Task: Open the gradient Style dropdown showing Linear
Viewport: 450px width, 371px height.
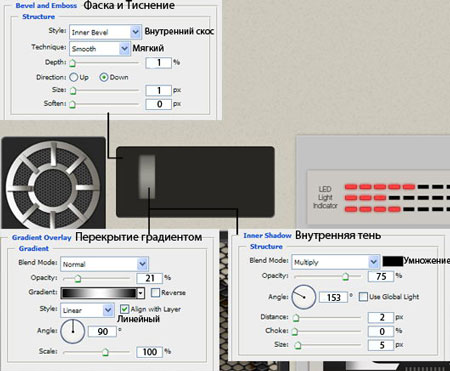Action: click(x=87, y=310)
